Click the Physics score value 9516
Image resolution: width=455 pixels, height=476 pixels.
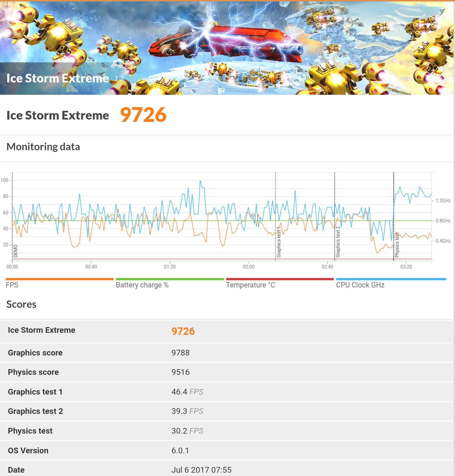pyautogui.click(x=180, y=372)
